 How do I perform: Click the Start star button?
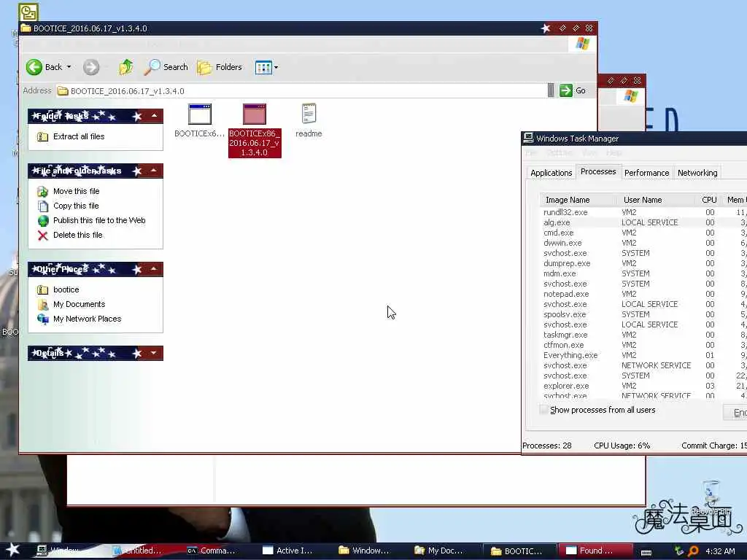click(12, 550)
